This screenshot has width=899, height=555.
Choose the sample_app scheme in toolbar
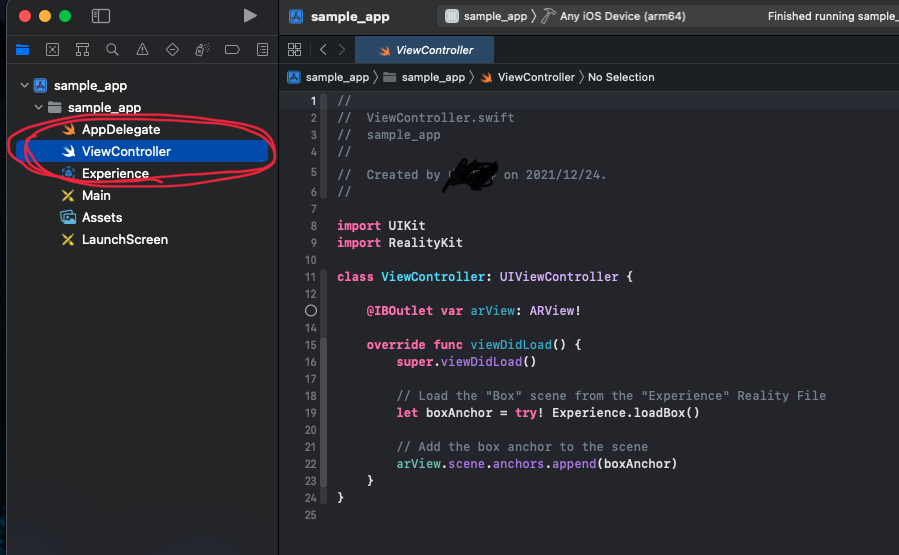[x=495, y=16]
